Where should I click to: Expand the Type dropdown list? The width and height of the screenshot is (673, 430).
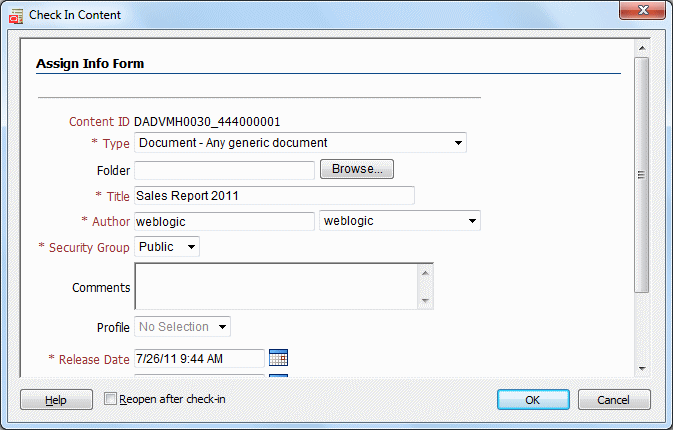300,142
